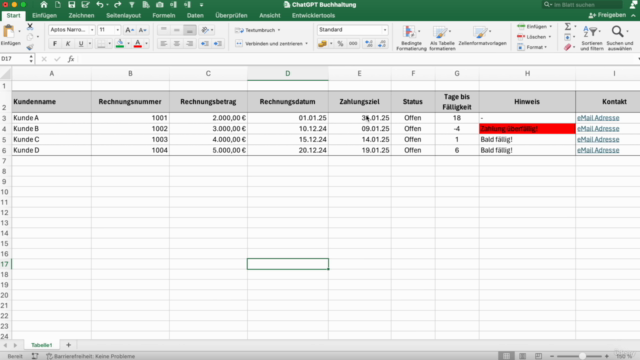Open fill color dropdown arrow
This screenshot has height=360, width=640.
(x=128, y=44)
